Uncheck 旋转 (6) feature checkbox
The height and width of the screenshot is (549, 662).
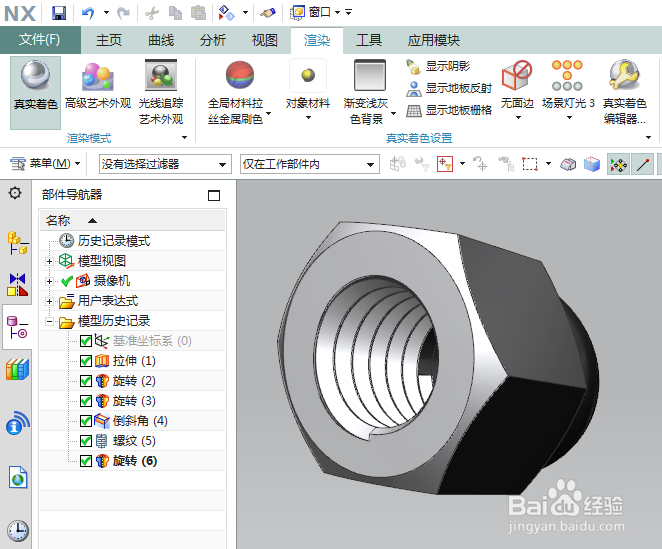point(86,461)
